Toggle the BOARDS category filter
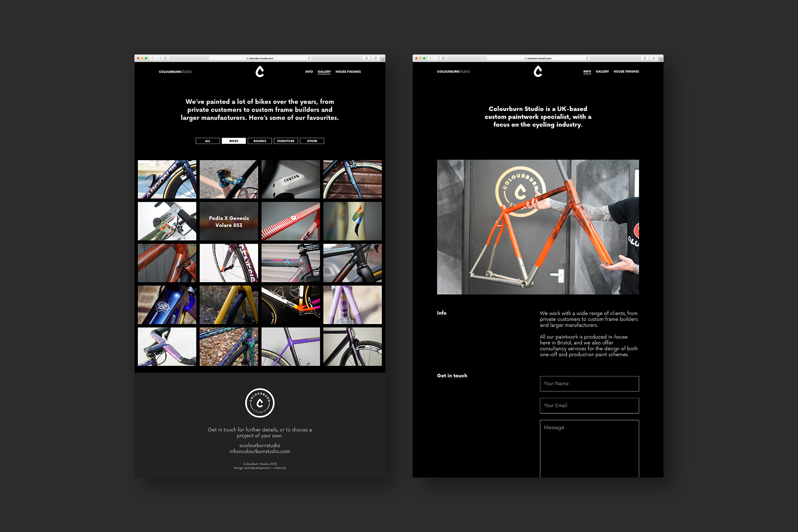Screen dimensions: 798x532 pos(260,141)
